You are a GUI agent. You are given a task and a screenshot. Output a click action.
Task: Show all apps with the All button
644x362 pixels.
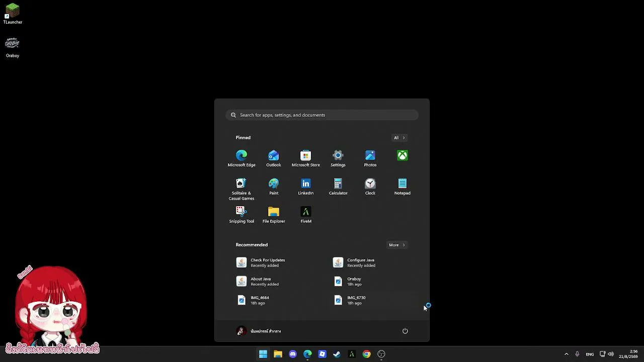coord(399,138)
